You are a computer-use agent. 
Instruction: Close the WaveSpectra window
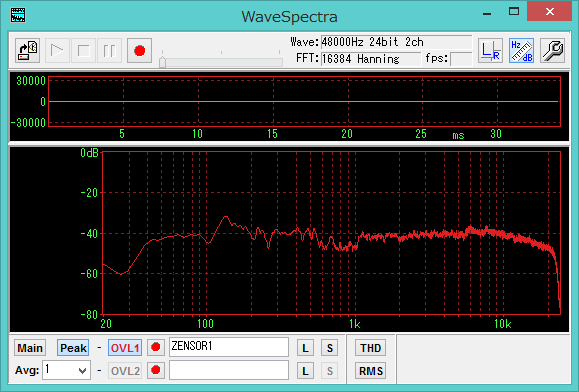click(549, 12)
